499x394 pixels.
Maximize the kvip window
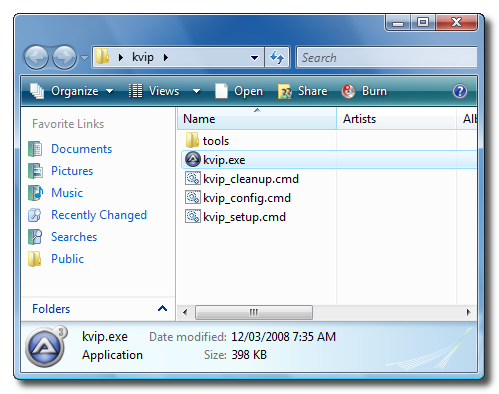[x=423, y=23]
